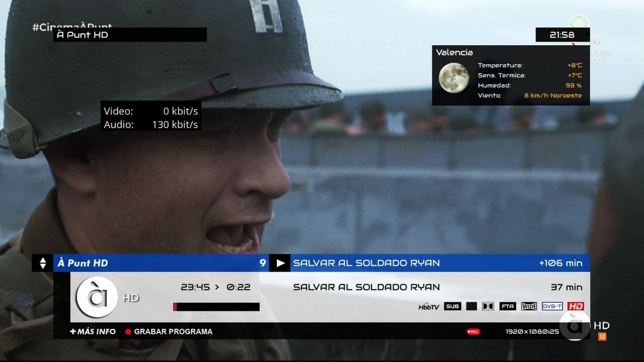Click channel number 9
The width and height of the screenshot is (644, 362).
pos(263,263)
